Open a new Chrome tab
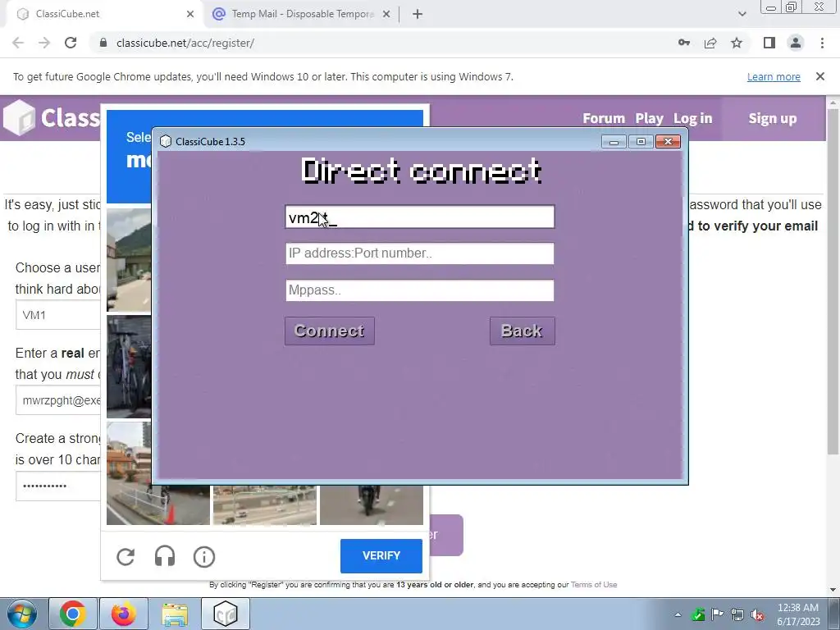This screenshot has height=630, width=840. [x=418, y=15]
